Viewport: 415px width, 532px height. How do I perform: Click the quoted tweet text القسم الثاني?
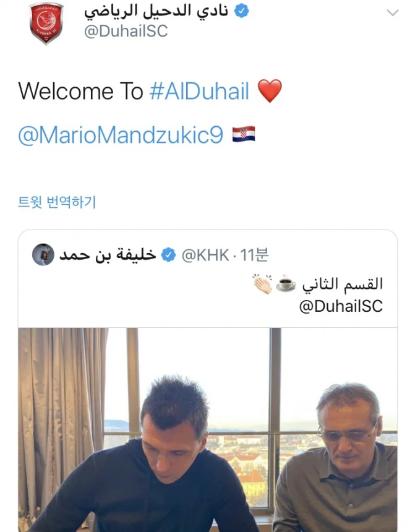(343, 284)
